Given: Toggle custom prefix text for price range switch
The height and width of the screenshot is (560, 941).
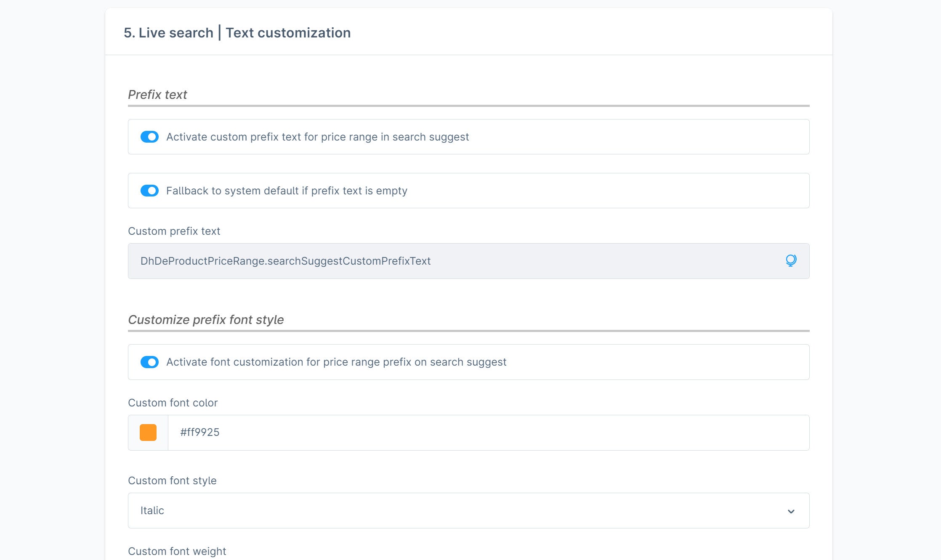Looking at the screenshot, I should [x=149, y=137].
